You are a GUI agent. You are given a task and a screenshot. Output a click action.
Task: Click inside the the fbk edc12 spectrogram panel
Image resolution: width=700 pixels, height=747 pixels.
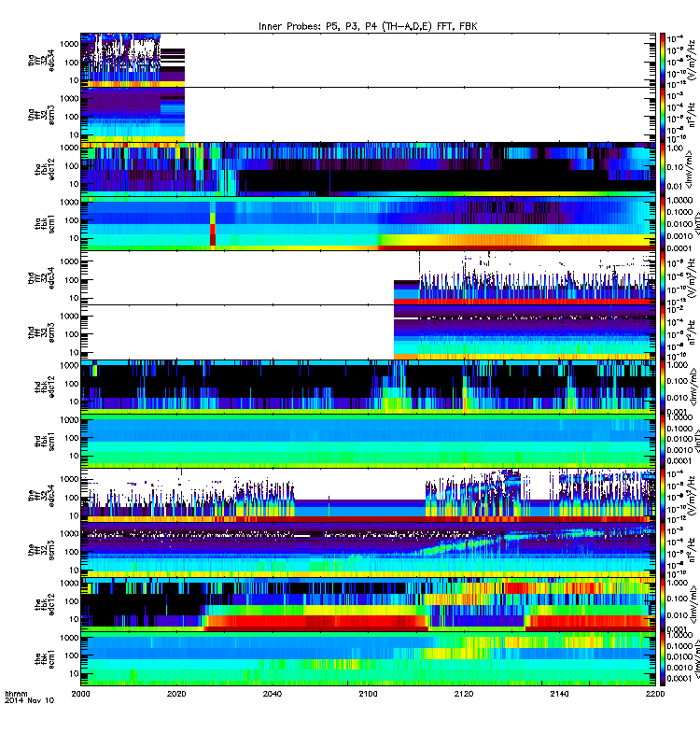[x=368, y=604]
